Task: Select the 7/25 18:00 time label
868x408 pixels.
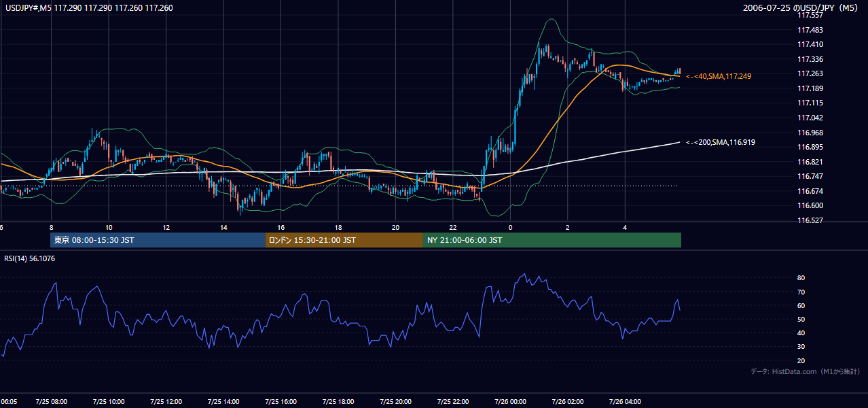Action: pos(338,402)
